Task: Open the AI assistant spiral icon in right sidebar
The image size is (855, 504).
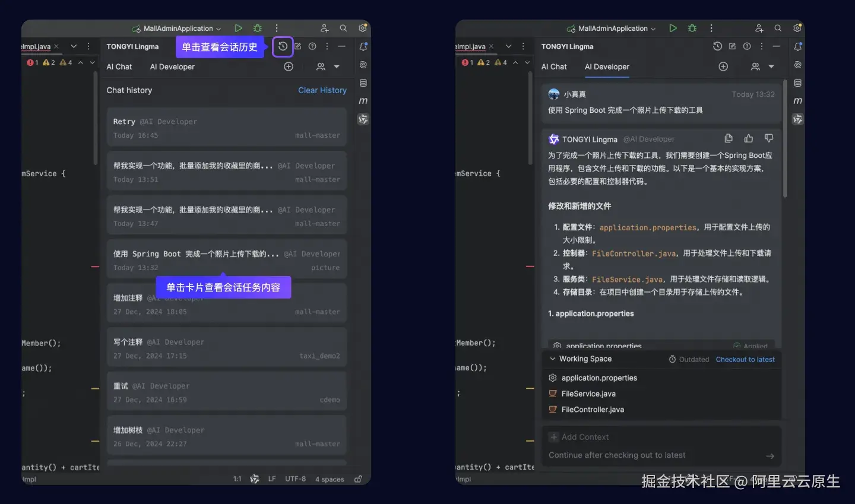Action: pos(798,65)
